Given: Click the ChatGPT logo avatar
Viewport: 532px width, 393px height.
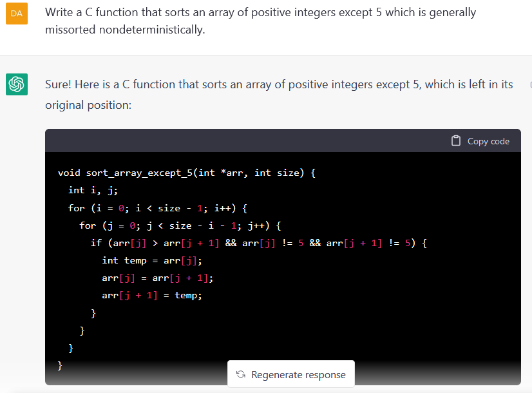Looking at the screenshot, I should 17,84.
